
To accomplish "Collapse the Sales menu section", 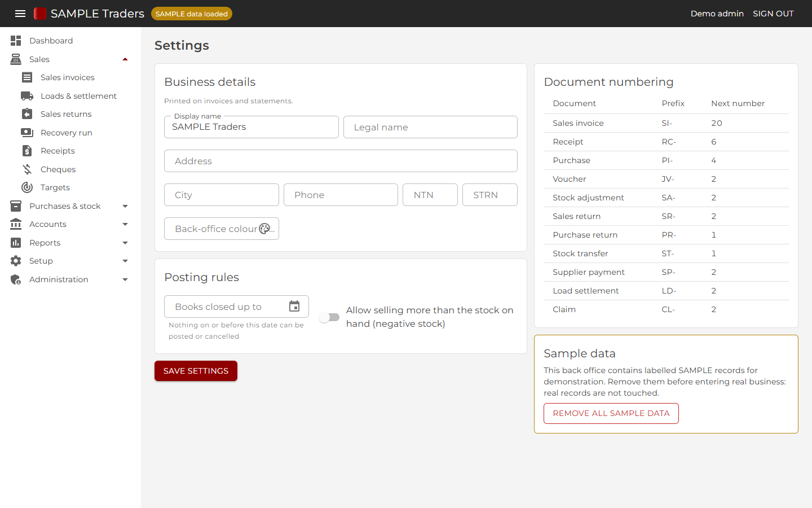I will pyautogui.click(x=125, y=59).
